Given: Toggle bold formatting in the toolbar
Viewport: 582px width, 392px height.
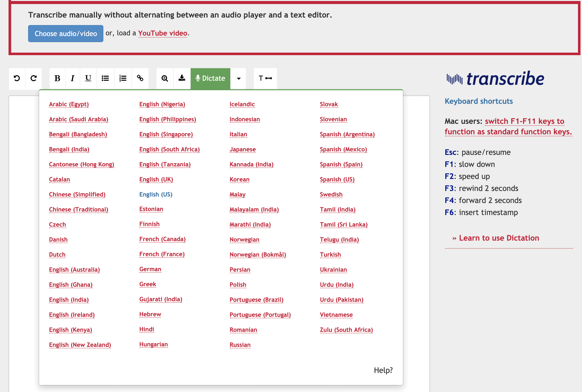Looking at the screenshot, I should pos(57,78).
